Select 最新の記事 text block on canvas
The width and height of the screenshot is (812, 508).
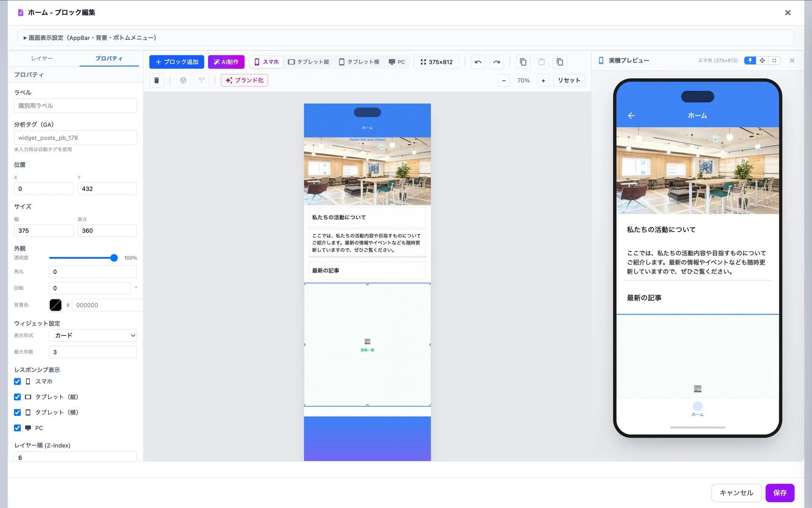tap(367, 270)
